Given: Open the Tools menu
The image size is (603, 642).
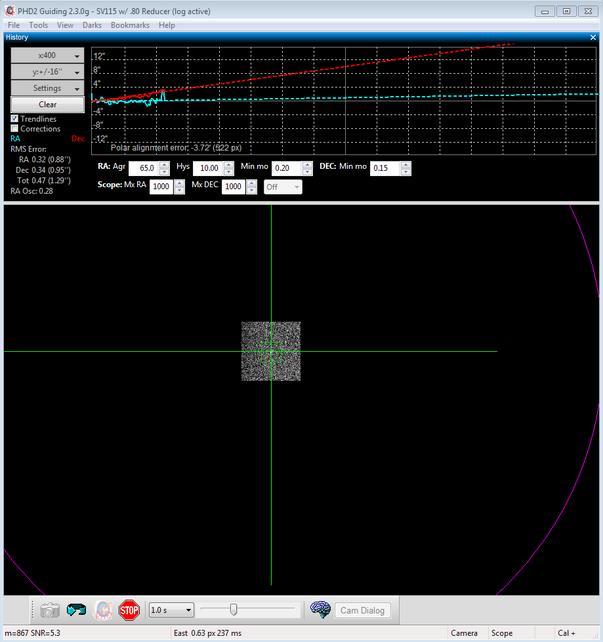Looking at the screenshot, I should pyautogui.click(x=38, y=25).
